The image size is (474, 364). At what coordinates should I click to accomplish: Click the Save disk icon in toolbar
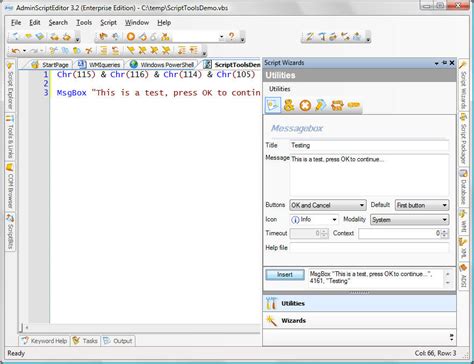(40, 36)
